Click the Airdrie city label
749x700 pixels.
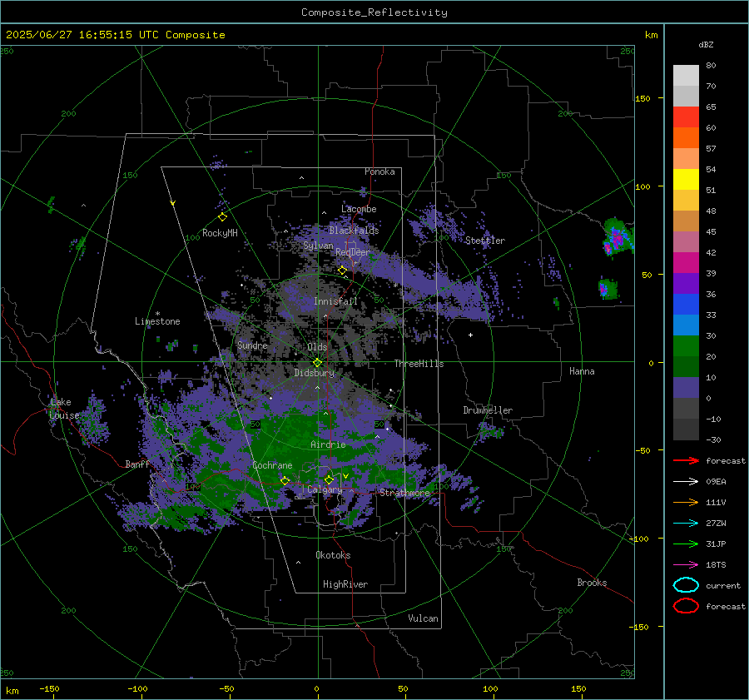(328, 444)
